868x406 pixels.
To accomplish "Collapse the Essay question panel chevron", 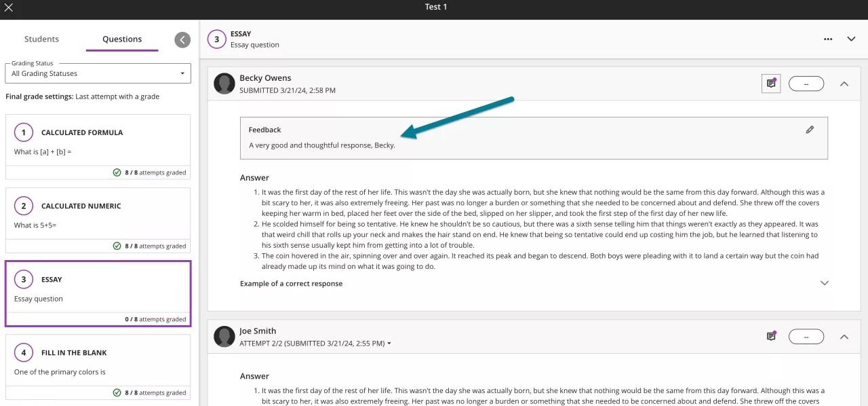I will [851, 39].
